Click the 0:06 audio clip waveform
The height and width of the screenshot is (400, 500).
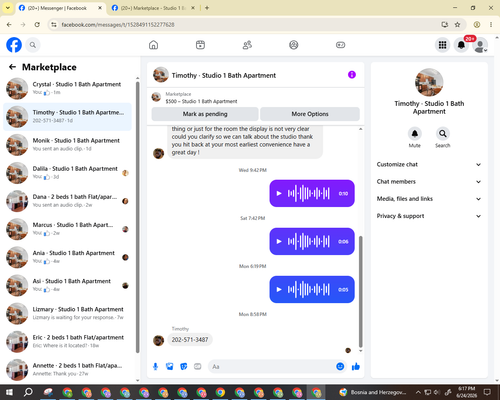[309, 241]
